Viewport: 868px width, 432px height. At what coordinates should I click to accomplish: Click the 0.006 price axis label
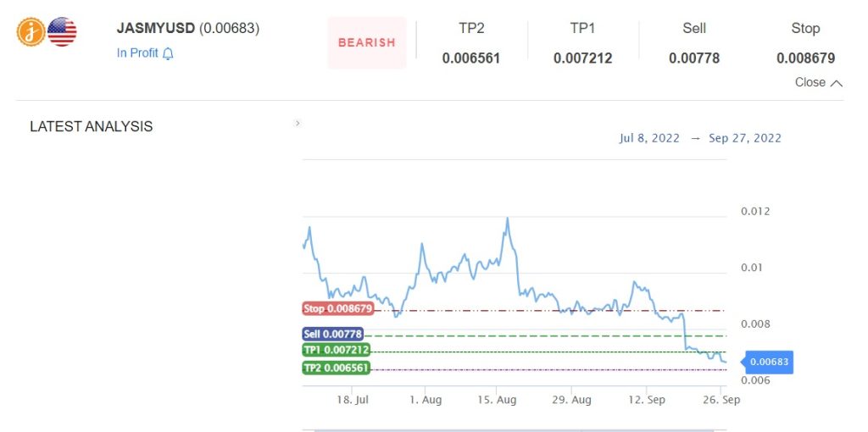pos(755,380)
